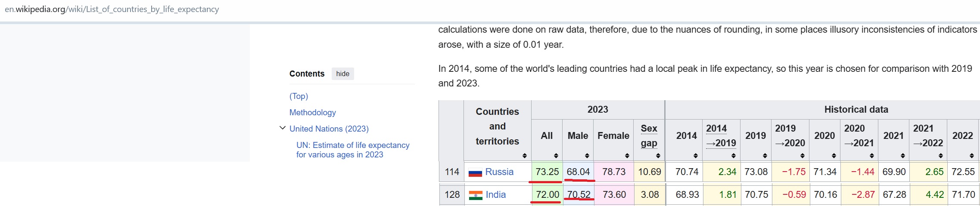
Task: Click the Contents heading
Action: [x=307, y=74]
